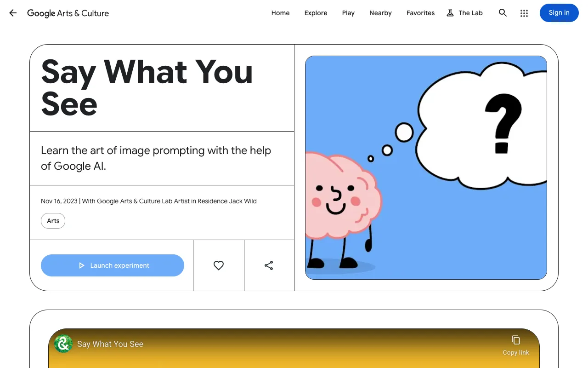
Task: Open the Explore section
Action: [x=316, y=13]
